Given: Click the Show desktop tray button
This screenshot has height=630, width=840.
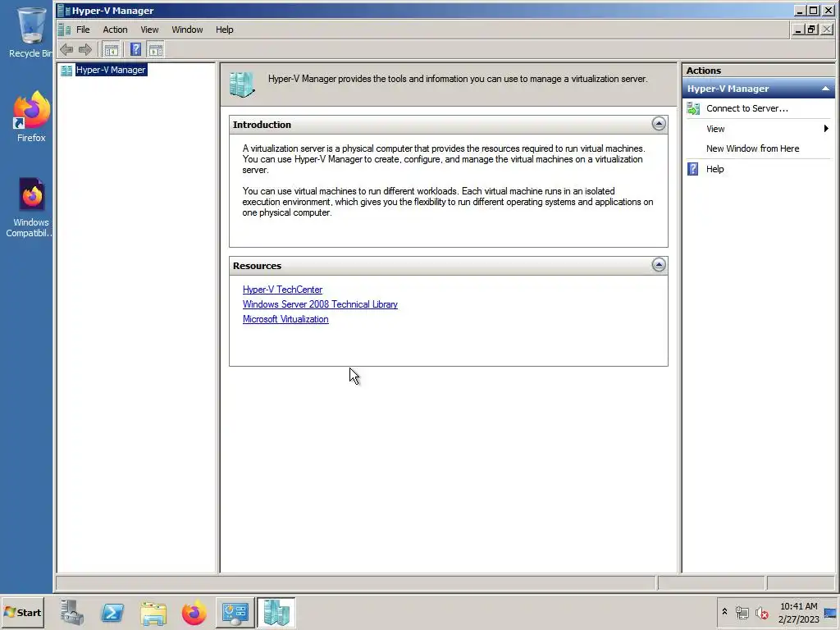Looking at the screenshot, I should click(830, 613).
